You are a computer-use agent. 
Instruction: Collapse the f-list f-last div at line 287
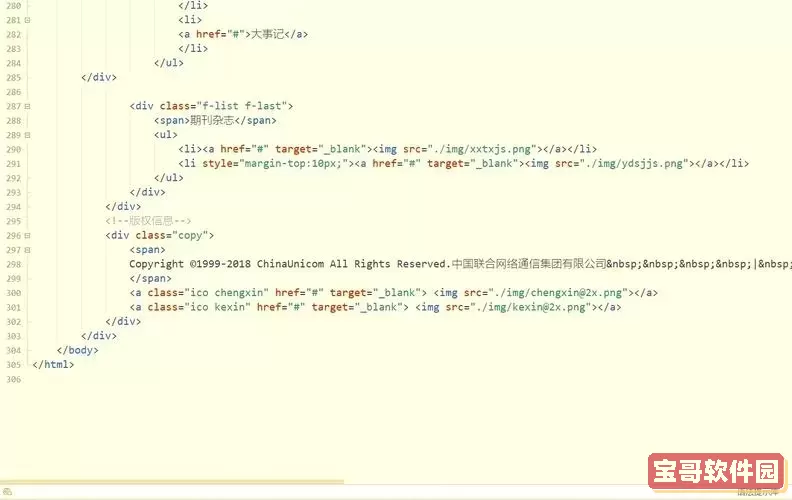[x=27, y=107]
